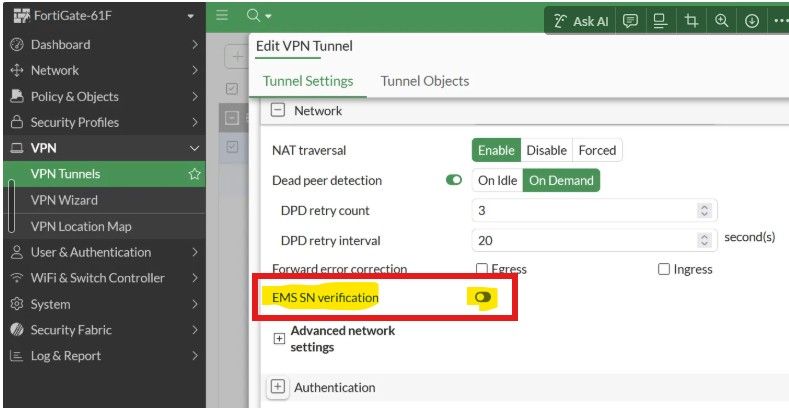Click the DPD retry interval stepper arrows
789x408 pixels.
(704, 240)
